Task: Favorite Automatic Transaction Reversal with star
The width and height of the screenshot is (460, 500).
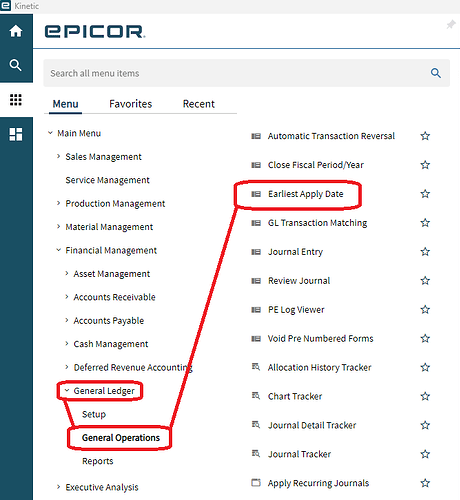Action: [425, 136]
